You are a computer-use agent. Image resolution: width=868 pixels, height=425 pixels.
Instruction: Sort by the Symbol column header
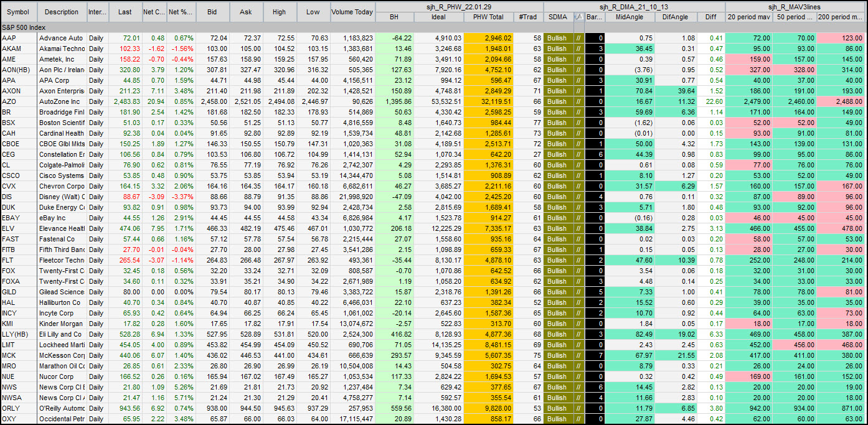click(19, 12)
